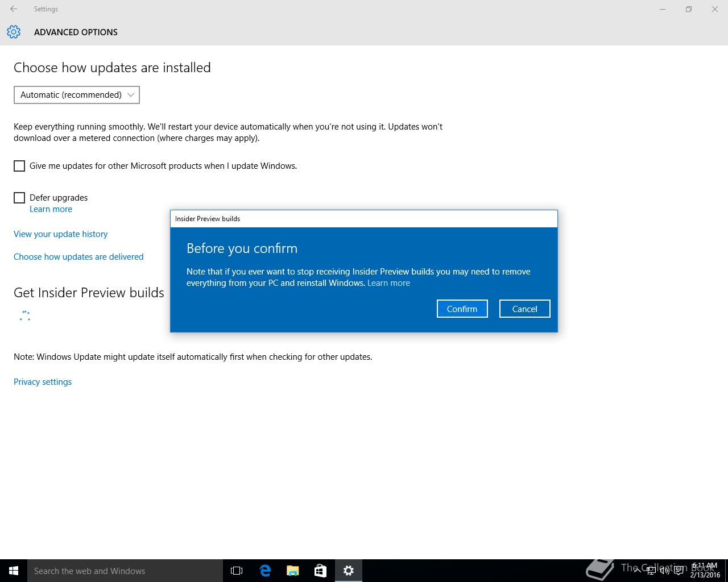Click the 'Before you confirm' heading

coord(242,248)
